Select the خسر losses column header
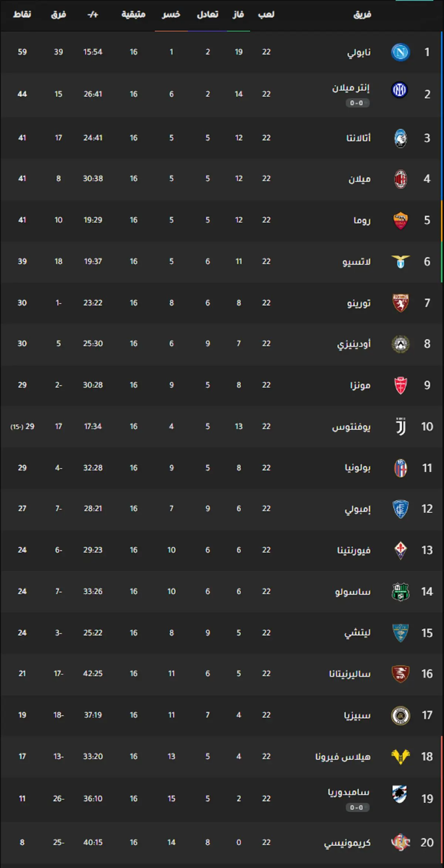444x868 pixels. [171, 14]
